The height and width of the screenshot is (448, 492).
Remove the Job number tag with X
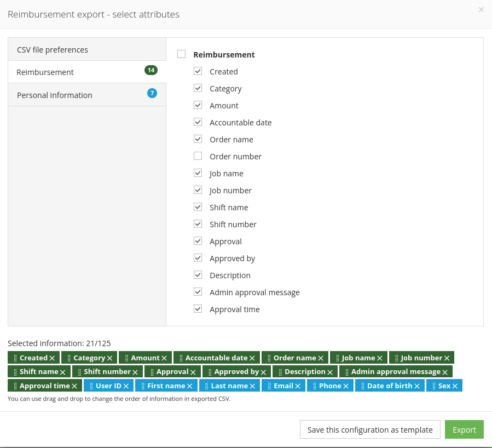447,358
